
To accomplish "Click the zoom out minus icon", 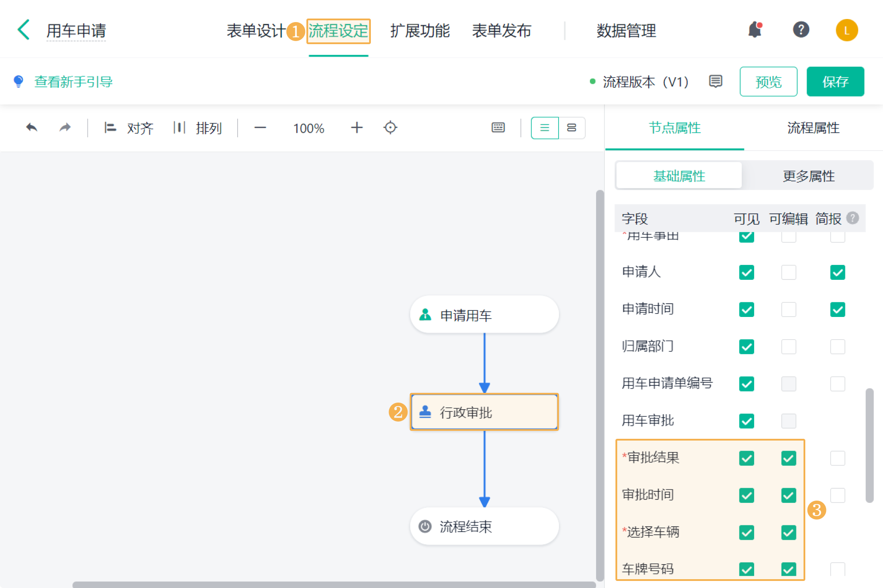I will click(260, 128).
